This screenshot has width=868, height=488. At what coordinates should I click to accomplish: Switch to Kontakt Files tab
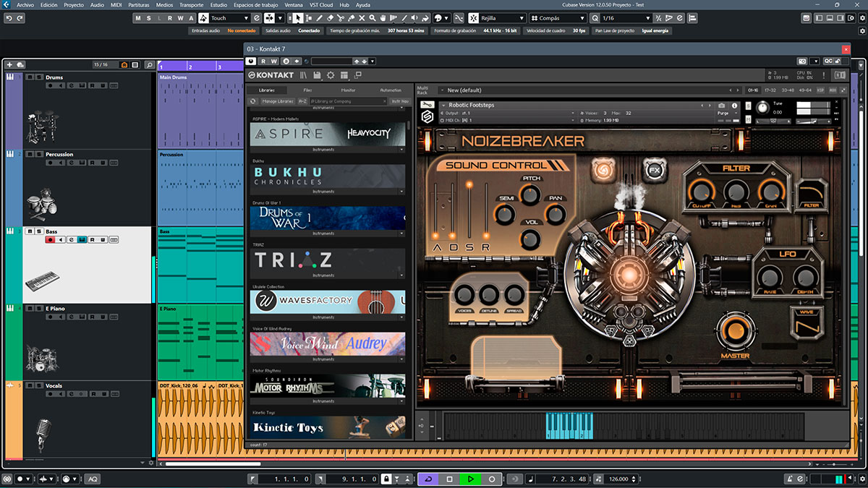pyautogui.click(x=307, y=90)
